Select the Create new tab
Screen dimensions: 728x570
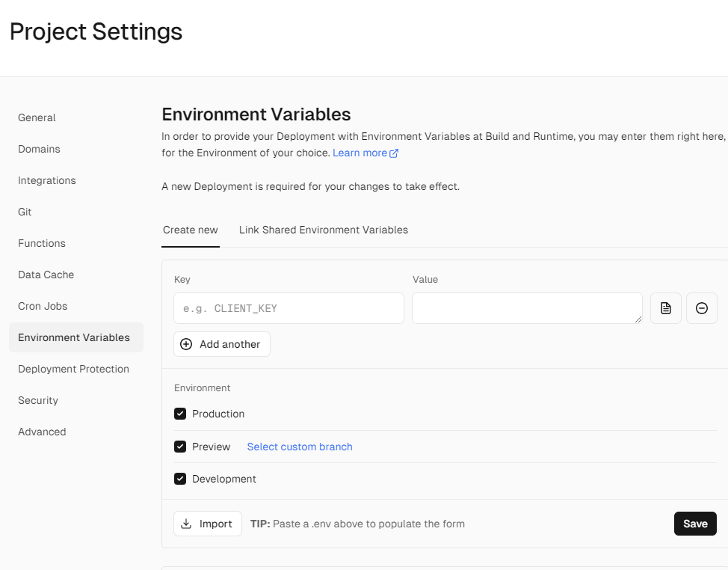191,230
